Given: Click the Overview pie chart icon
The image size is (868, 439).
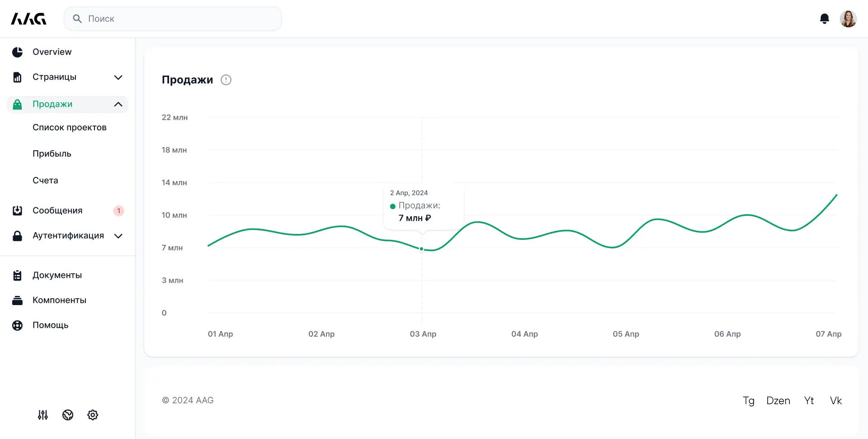Looking at the screenshot, I should pos(17,52).
